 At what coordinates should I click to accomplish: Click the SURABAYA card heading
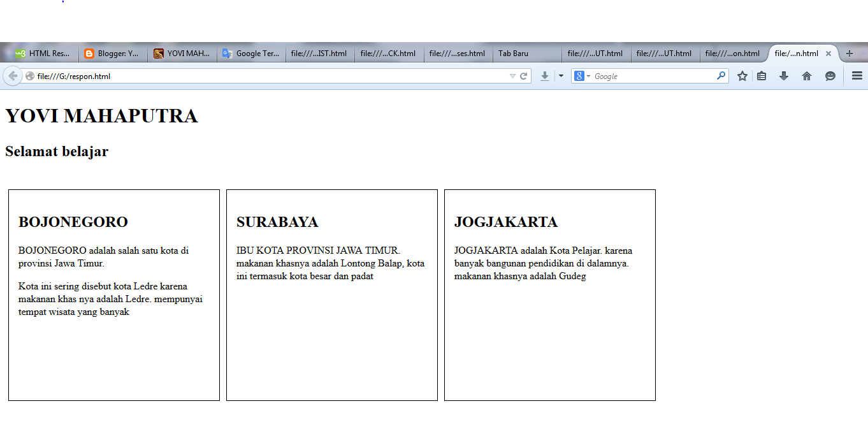tap(277, 222)
